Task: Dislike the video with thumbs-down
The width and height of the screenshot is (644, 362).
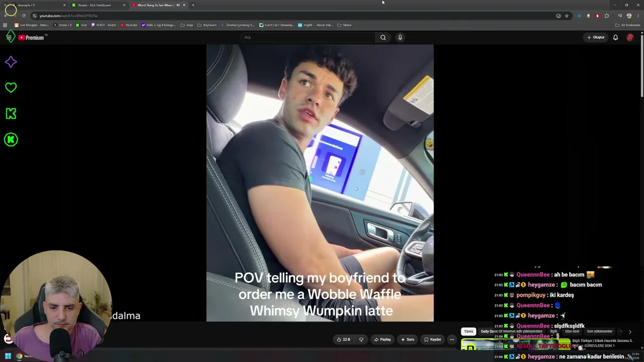Action: point(361,339)
